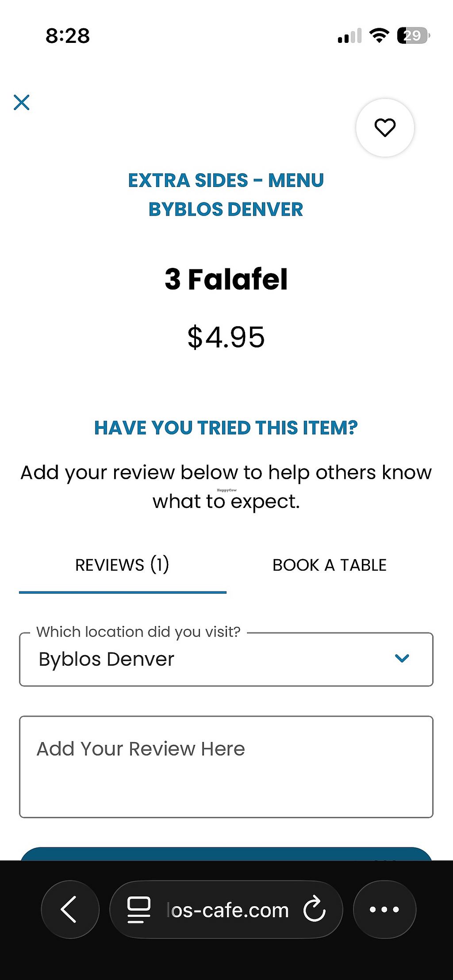The image size is (453, 980).
Task: Go to the Byblos Denver heading link
Action: click(x=226, y=210)
